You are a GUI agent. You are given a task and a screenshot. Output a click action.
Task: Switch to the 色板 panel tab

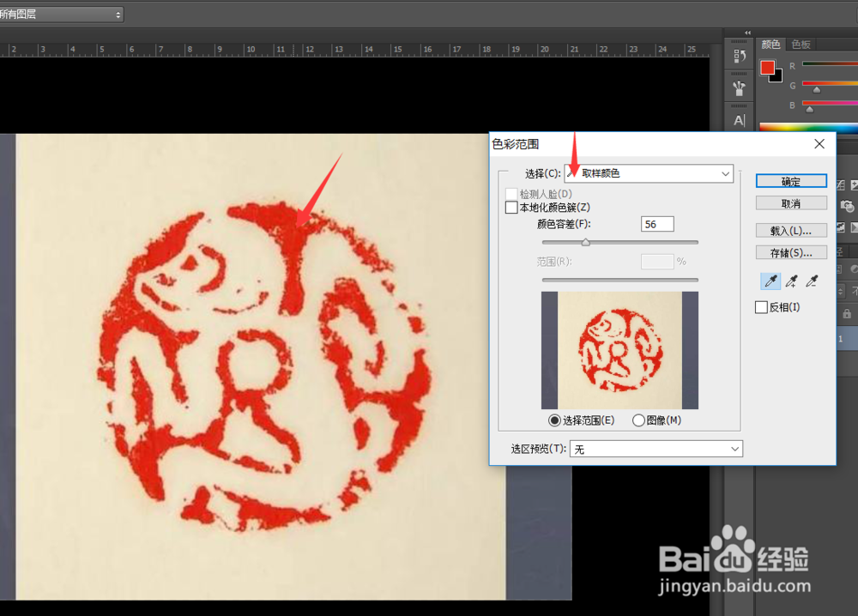point(801,45)
